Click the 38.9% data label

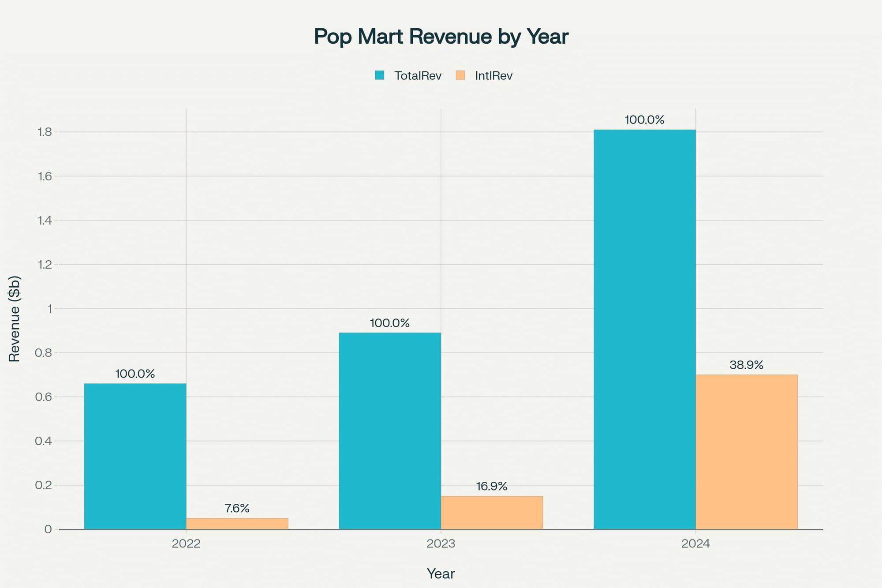[x=747, y=365]
